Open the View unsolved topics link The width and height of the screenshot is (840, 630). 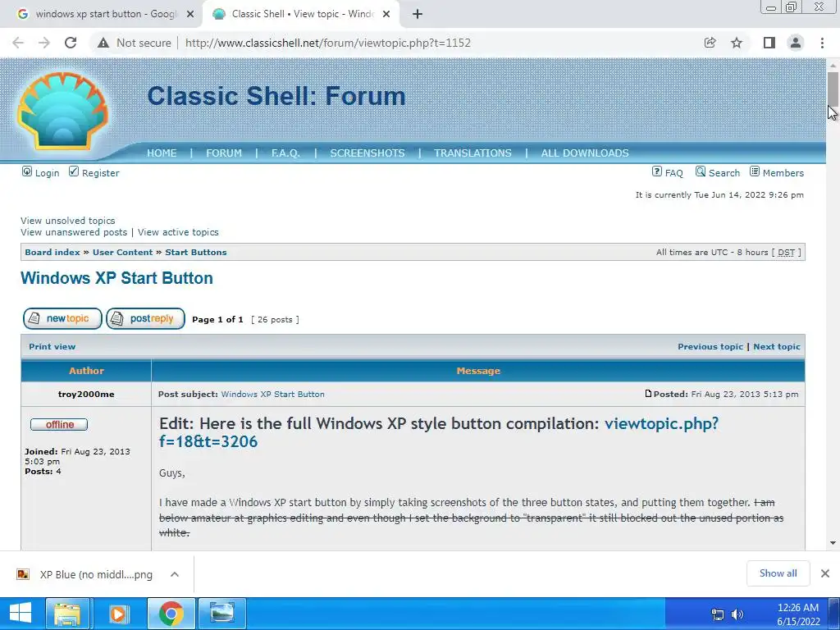click(x=67, y=221)
